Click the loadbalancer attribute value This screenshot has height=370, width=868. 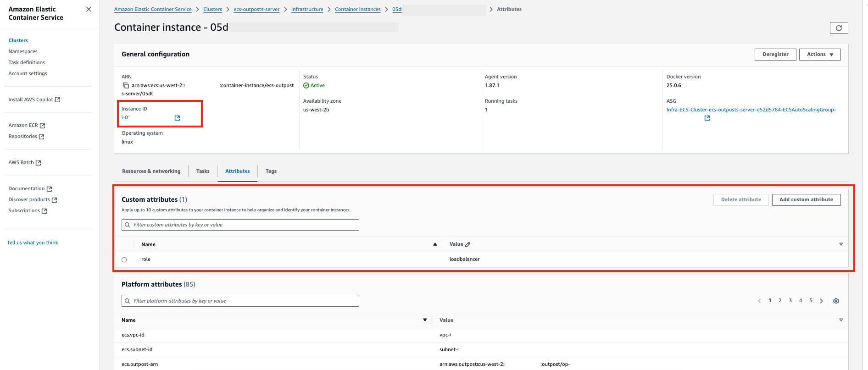tap(464, 259)
